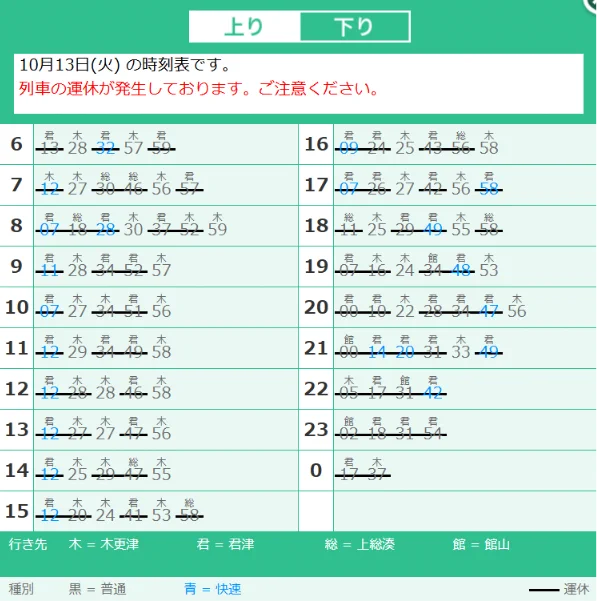Image resolution: width=597 pixels, height=601 pixels.
Task: Select the 28 departure in the 9 o'clock row
Action: point(77,271)
